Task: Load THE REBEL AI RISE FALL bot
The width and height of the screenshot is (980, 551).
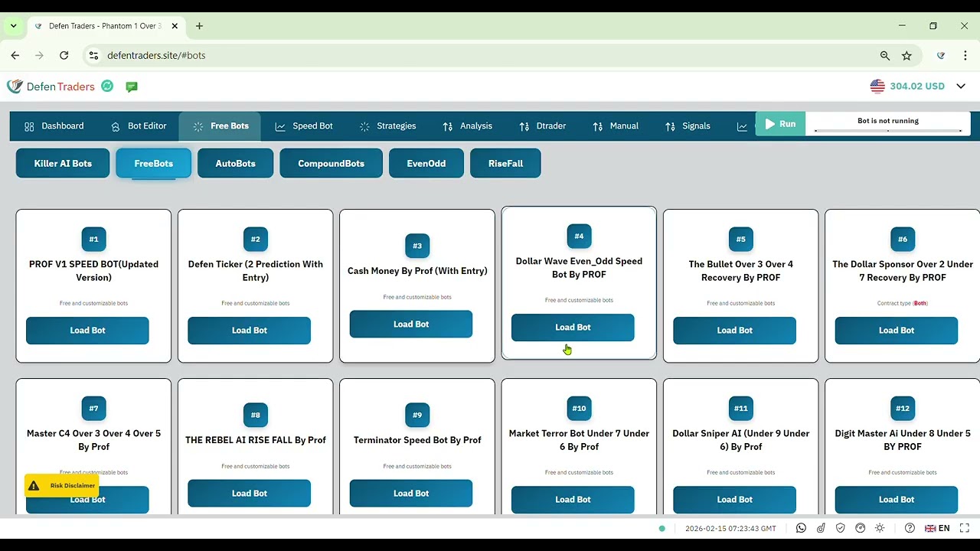Action: pos(250,494)
